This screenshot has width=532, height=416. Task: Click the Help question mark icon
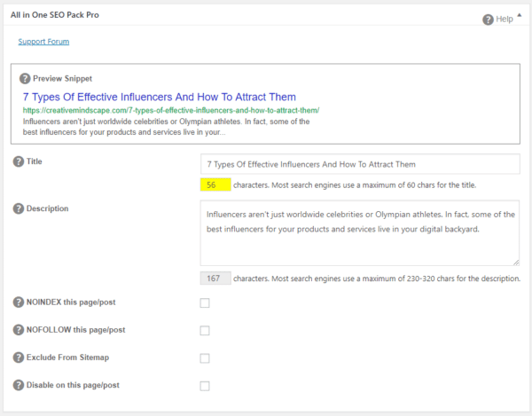488,20
